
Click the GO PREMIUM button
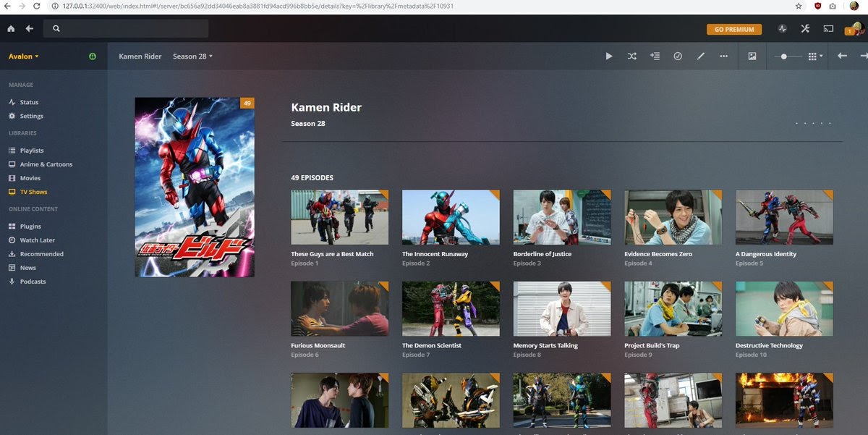click(x=734, y=30)
